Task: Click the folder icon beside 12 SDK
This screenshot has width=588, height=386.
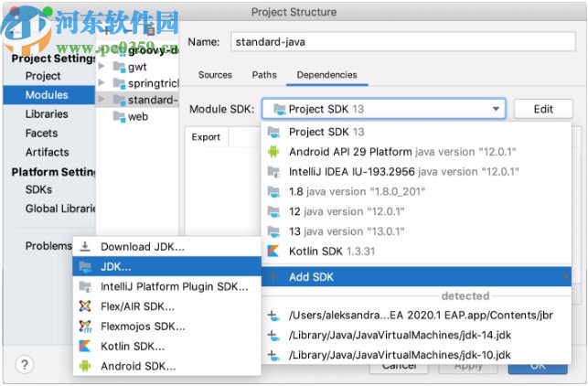Action: [x=273, y=211]
